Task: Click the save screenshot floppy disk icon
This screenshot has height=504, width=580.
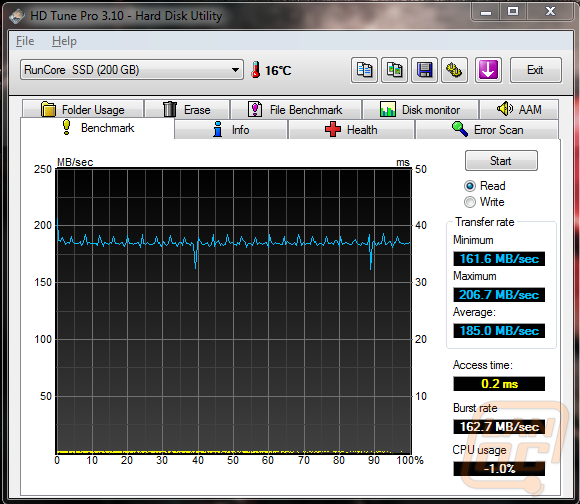Action: (x=425, y=70)
